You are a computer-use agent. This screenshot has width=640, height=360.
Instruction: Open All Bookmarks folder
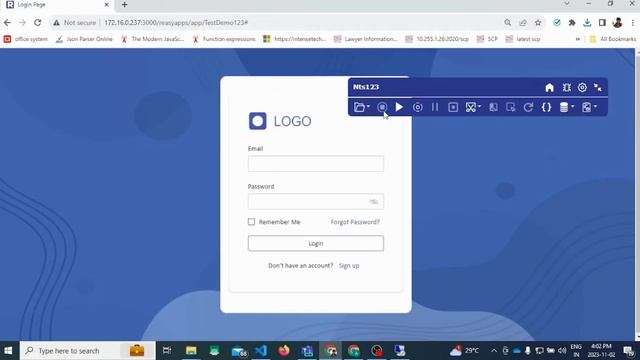(x=613, y=39)
